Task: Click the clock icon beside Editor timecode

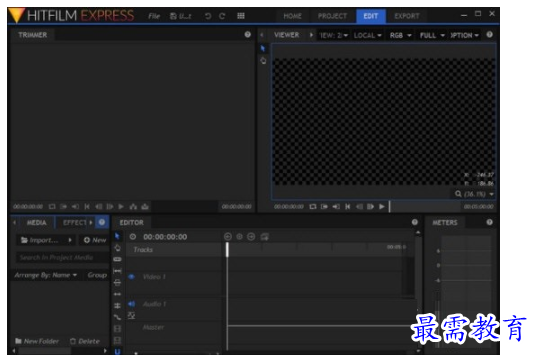Action: click(x=133, y=236)
